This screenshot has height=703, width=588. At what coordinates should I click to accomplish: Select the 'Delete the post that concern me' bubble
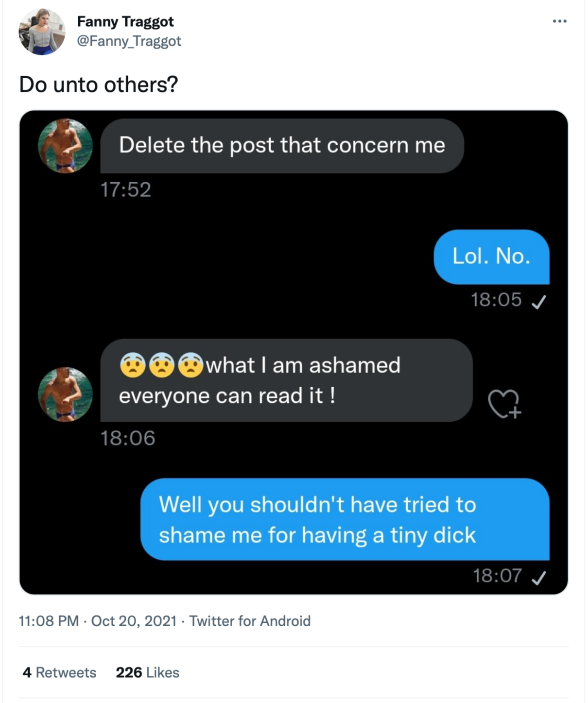pos(282,146)
